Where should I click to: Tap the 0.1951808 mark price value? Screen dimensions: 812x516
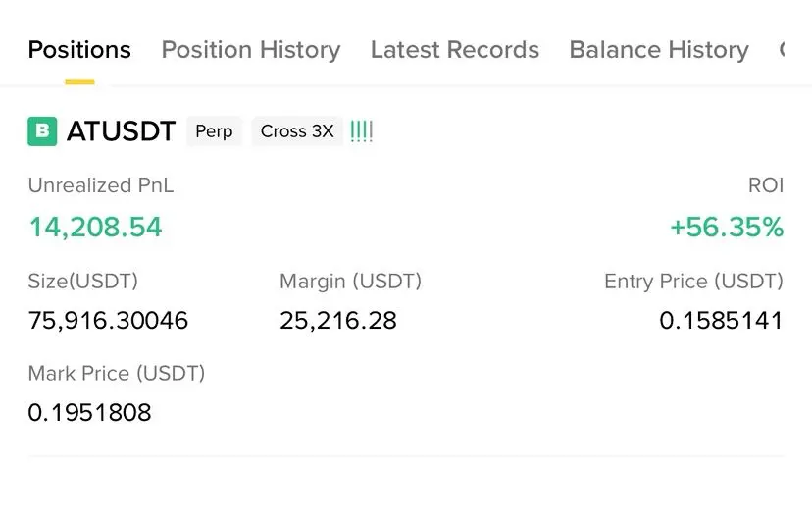[x=89, y=412]
